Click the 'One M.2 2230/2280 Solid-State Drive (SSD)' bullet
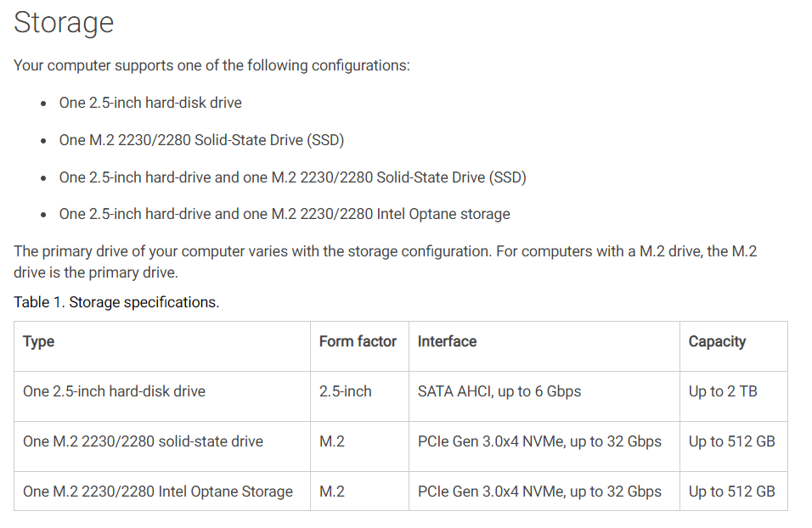Screen dimensions: 812x528 coord(201,140)
